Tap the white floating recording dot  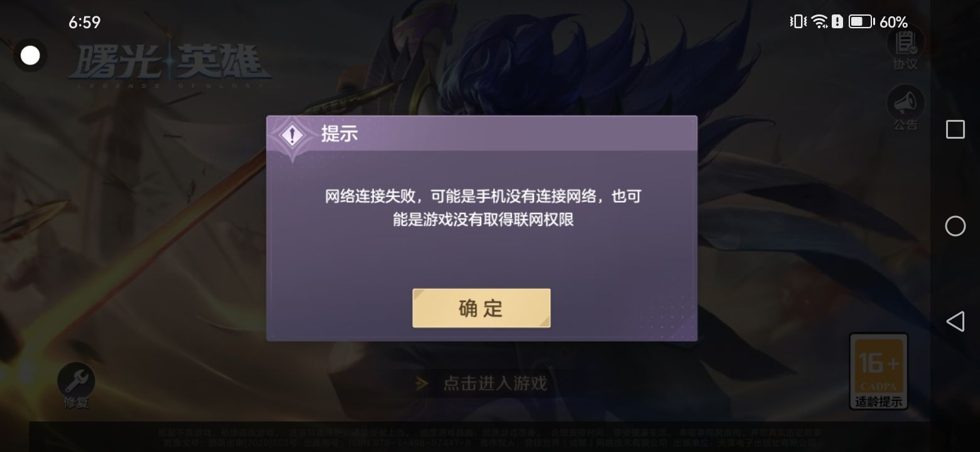point(30,55)
